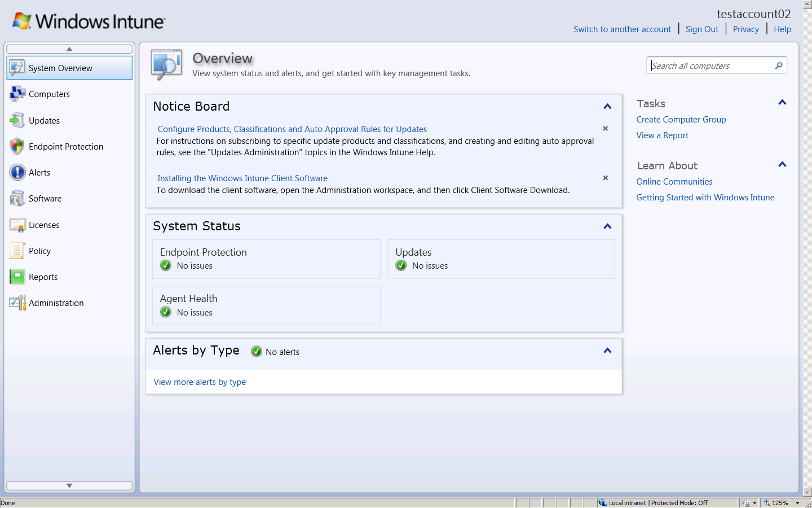
Task: Dismiss the Configure Products notice
Action: (606, 129)
